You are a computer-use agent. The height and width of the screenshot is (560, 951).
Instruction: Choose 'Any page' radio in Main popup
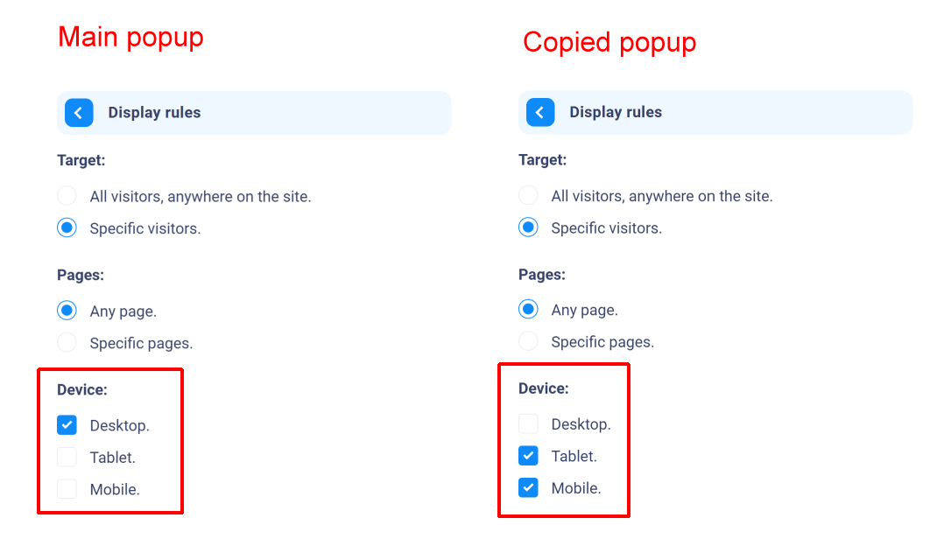(67, 311)
